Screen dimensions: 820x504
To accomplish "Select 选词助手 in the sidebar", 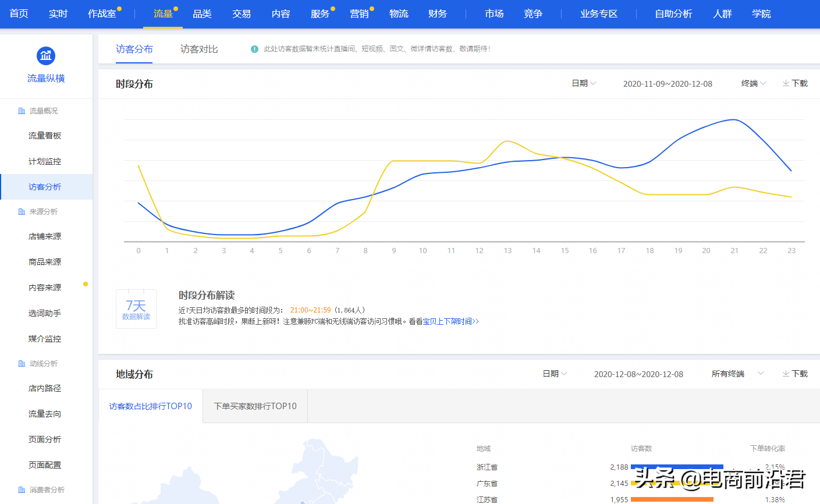I will (x=45, y=313).
